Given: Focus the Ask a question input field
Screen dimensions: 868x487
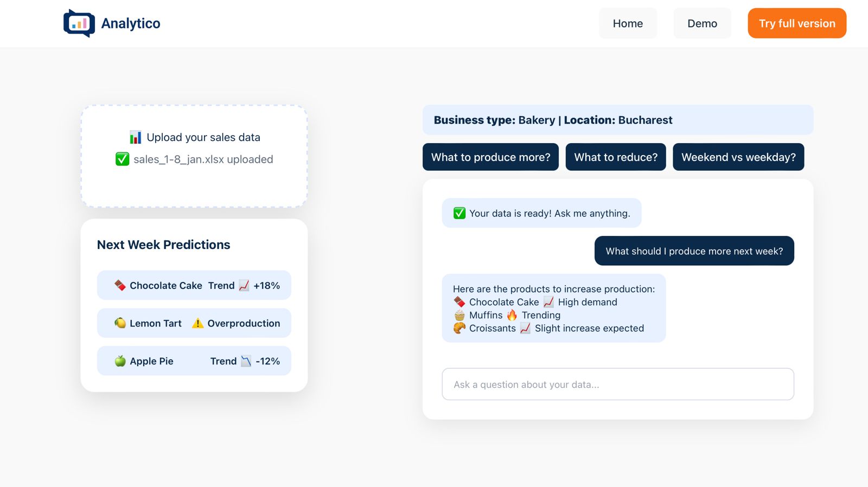Looking at the screenshot, I should (618, 385).
